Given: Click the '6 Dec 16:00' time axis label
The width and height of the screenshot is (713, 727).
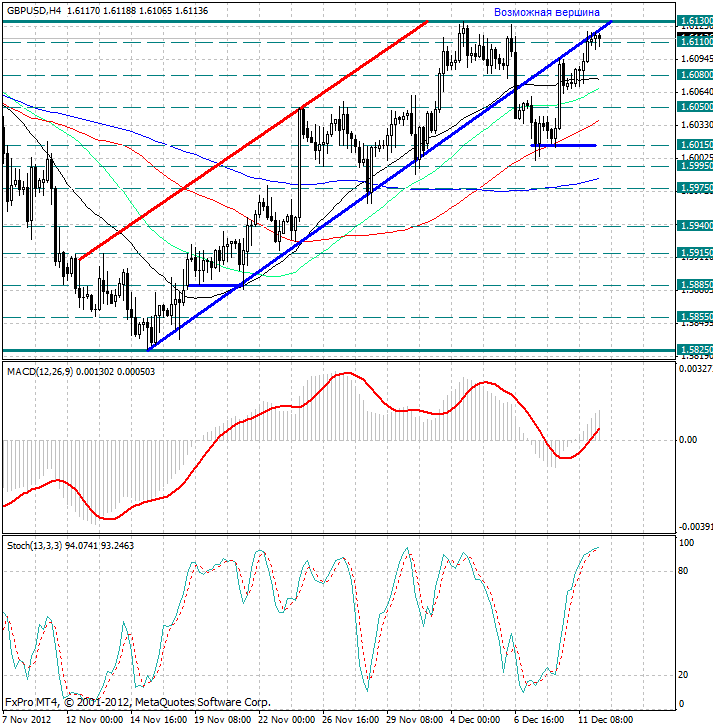Looking at the screenshot, I should 539,719.
